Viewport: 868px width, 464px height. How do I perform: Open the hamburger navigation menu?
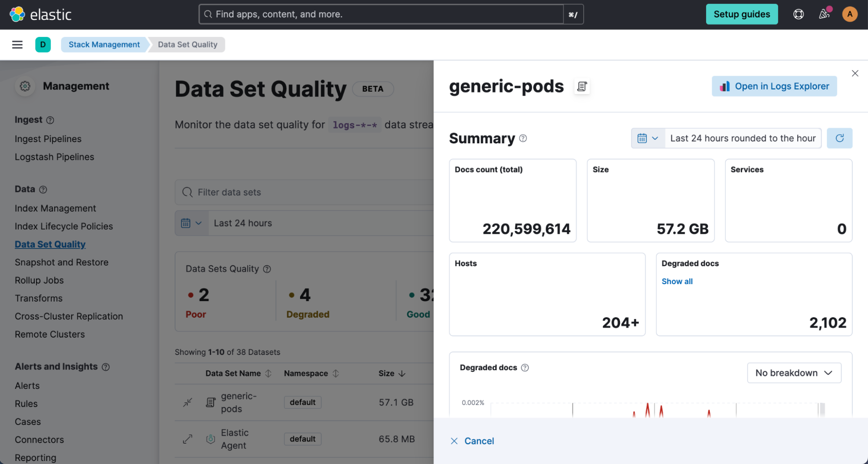pyautogui.click(x=17, y=45)
